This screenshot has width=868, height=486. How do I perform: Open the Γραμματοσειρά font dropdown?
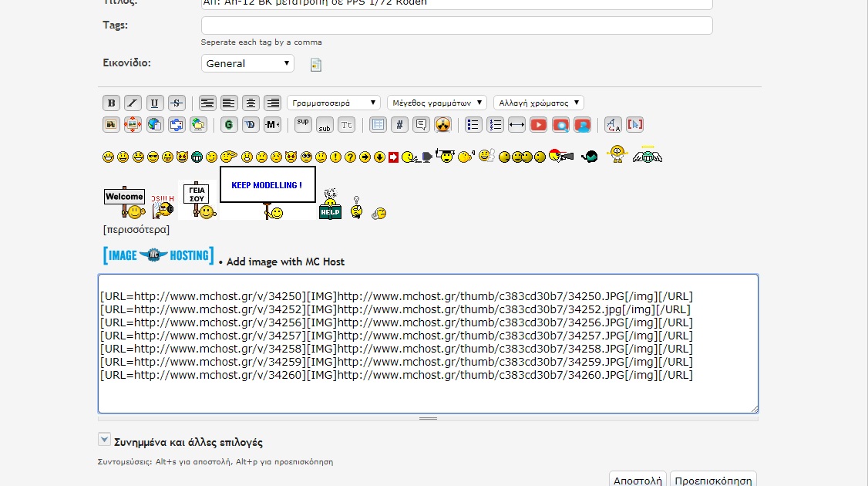click(334, 103)
